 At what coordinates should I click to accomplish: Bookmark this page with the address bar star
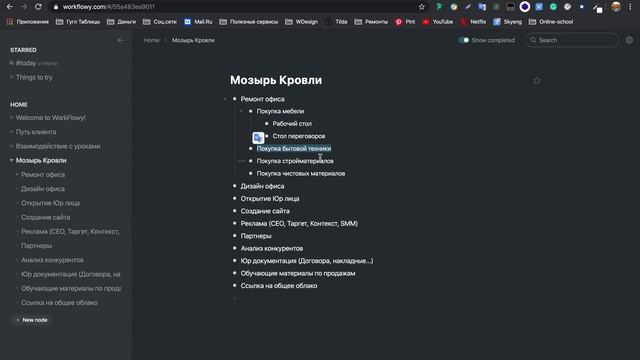[422, 7]
